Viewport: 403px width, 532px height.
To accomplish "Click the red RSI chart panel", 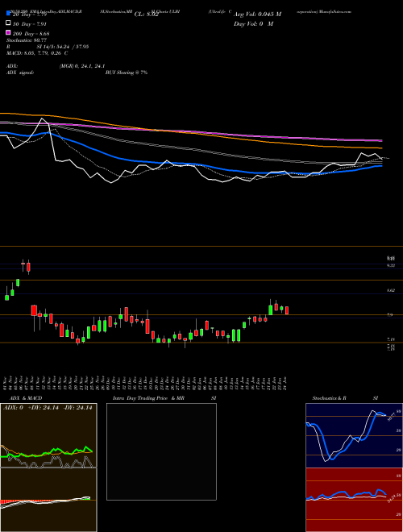I will pos(354,500).
